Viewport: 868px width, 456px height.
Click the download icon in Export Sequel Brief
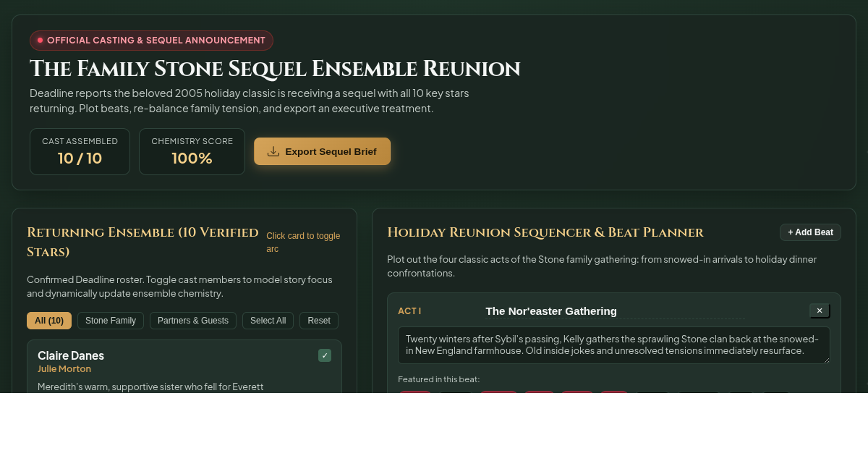(x=273, y=151)
